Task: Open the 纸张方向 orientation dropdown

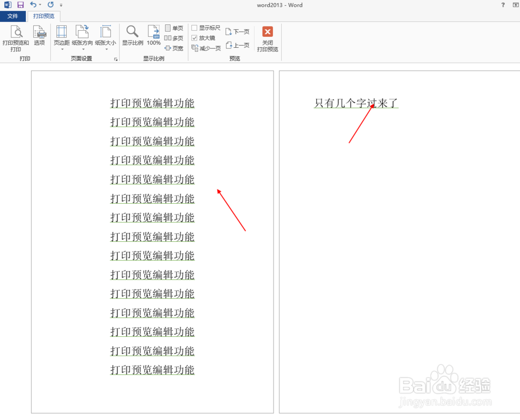Action: (82, 38)
